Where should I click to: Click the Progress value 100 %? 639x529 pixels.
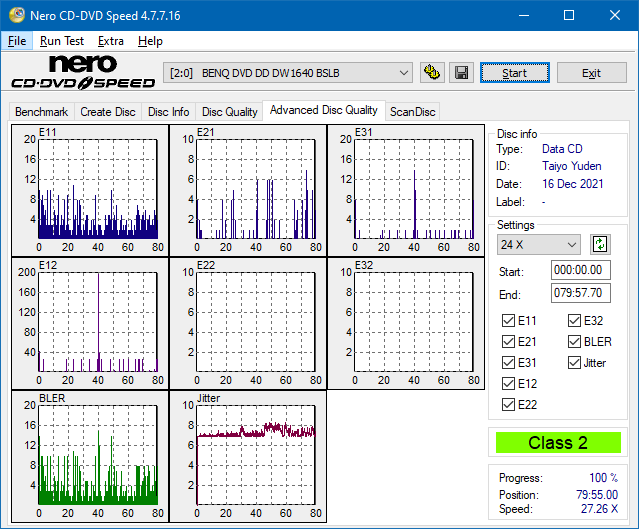(603, 477)
